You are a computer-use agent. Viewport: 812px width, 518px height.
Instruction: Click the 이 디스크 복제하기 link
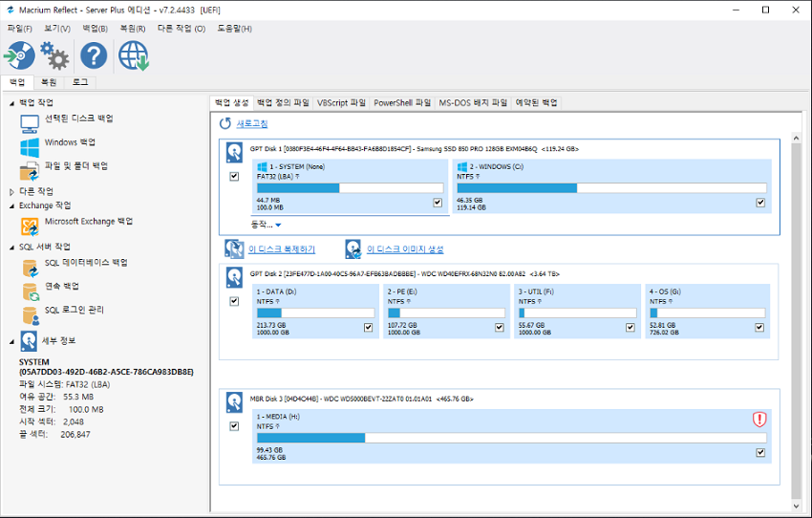pyautogui.click(x=282, y=249)
